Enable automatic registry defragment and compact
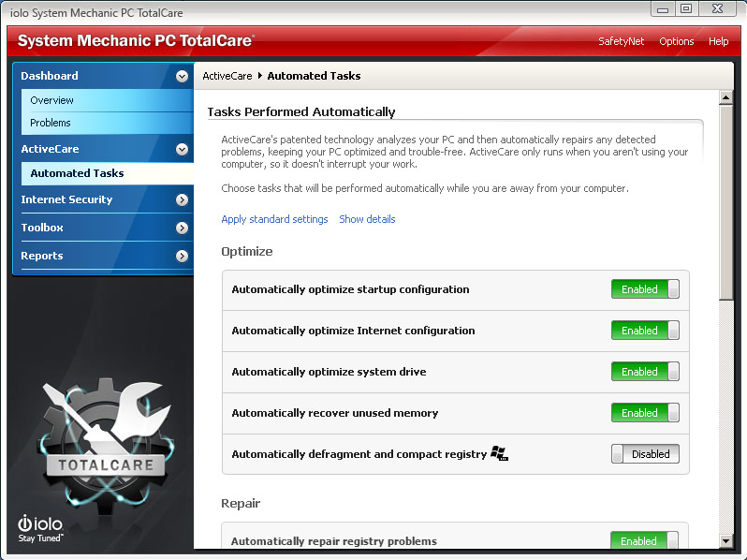747x560 pixels. point(645,454)
